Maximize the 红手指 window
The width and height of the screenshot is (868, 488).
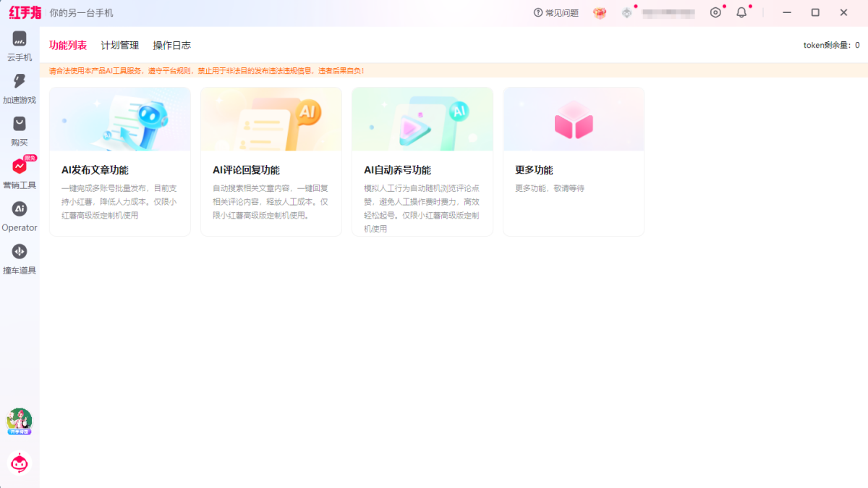[x=815, y=12]
